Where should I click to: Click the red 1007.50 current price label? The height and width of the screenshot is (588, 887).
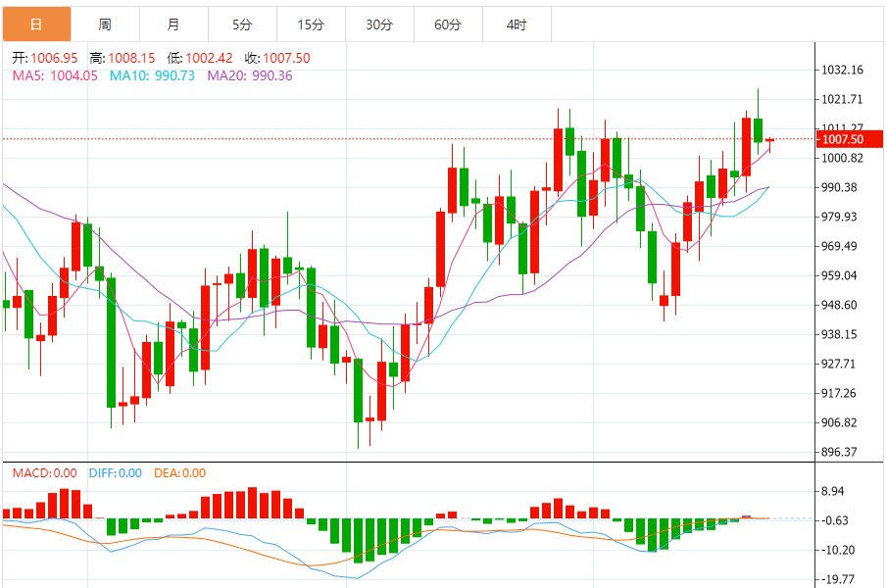(x=849, y=139)
